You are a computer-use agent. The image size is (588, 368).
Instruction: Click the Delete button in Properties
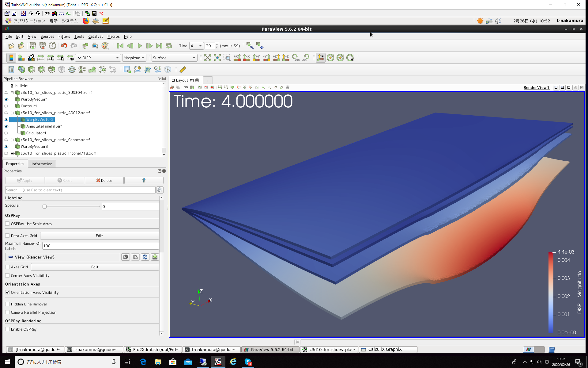coord(104,181)
